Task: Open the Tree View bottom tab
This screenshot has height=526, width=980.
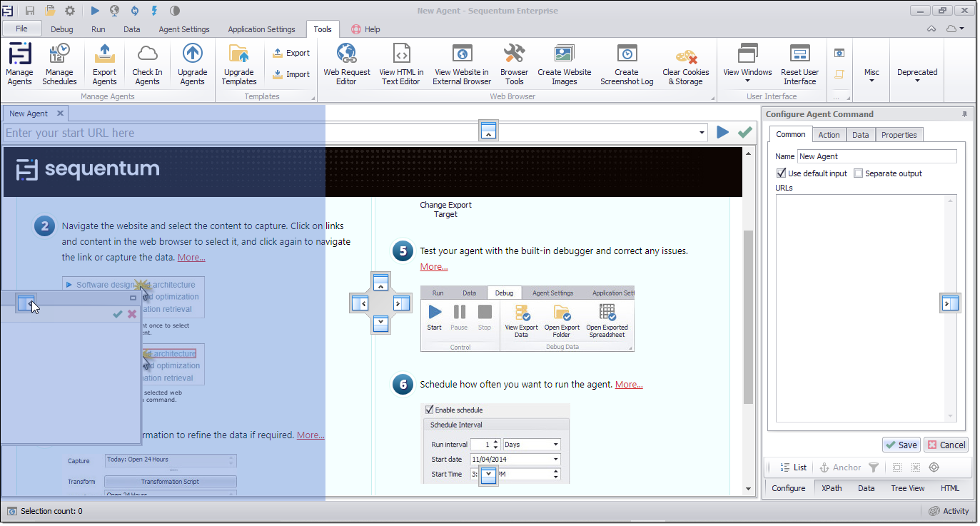Action: [907, 488]
